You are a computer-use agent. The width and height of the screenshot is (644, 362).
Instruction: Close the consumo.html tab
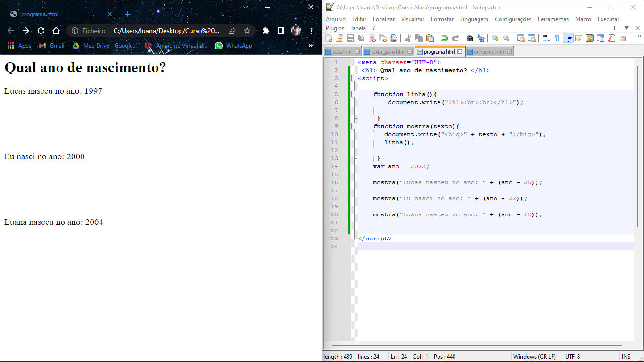coord(509,52)
